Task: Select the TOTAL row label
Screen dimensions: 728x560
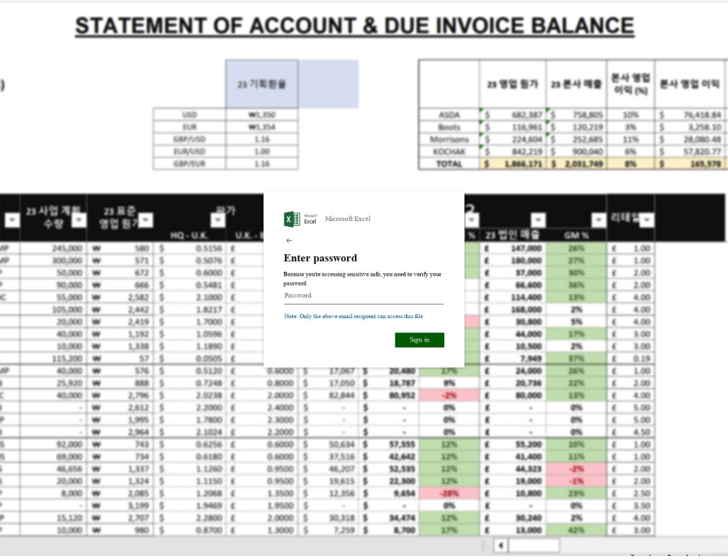Action: tap(449, 164)
